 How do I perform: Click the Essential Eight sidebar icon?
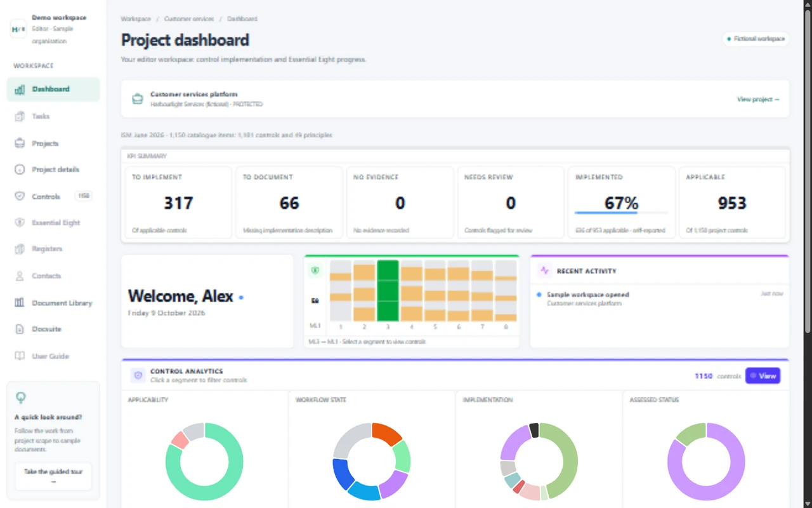pyautogui.click(x=20, y=223)
